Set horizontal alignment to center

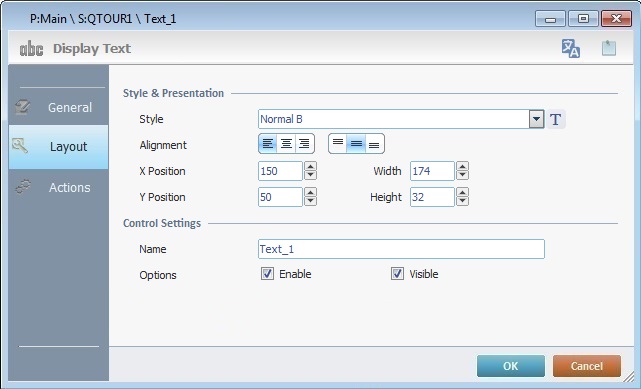[286, 143]
